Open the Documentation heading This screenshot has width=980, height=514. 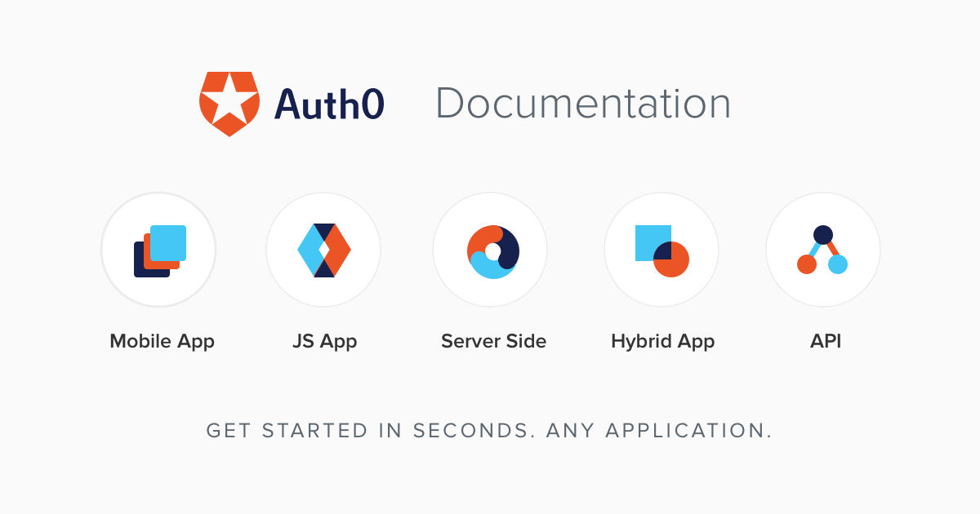(583, 104)
